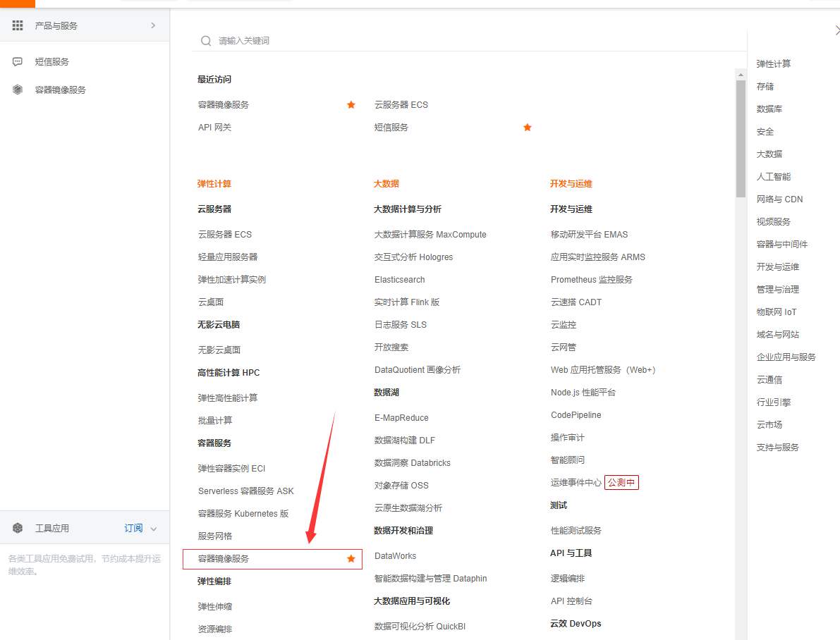Open Serverless 容器服务 ASK
The width and height of the screenshot is (840, 640).
coord(246,491)
